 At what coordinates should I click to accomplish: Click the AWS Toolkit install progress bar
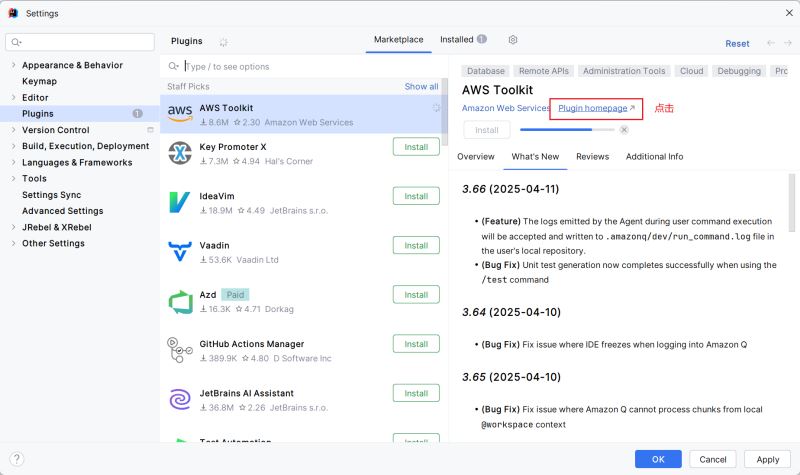[567, 130]
